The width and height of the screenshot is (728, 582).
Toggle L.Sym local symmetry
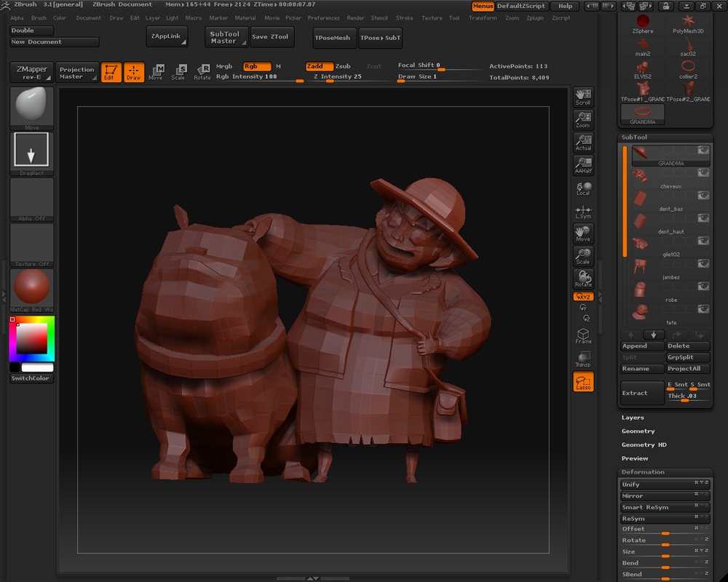click(x=583, y=212)
